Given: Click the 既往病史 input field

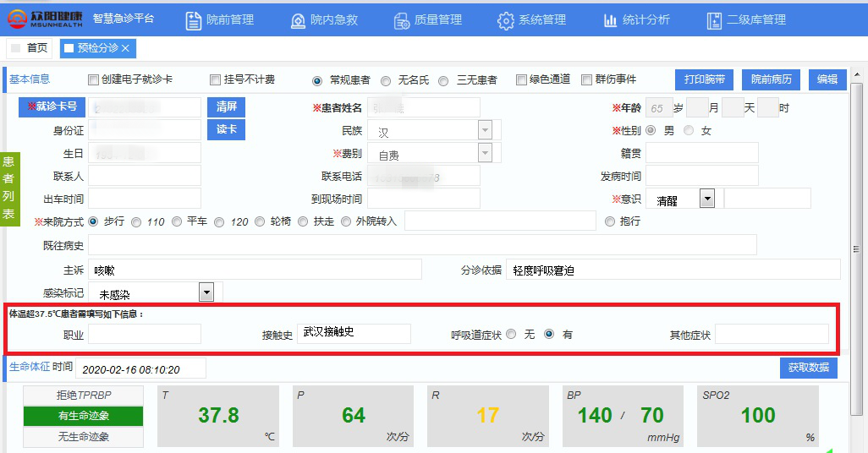Looking at the screenshot, I should pyautogui.click(x=422, y=245).
